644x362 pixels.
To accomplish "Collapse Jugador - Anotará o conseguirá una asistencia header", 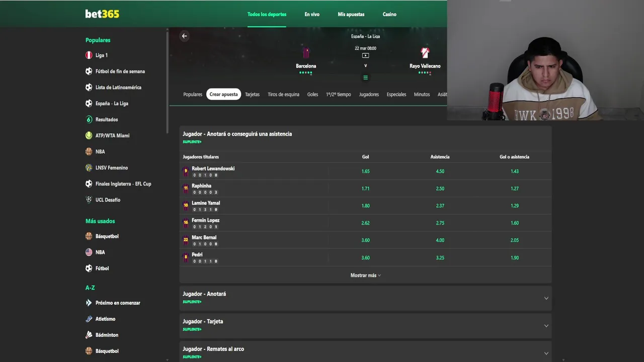I will click(365, 138).
